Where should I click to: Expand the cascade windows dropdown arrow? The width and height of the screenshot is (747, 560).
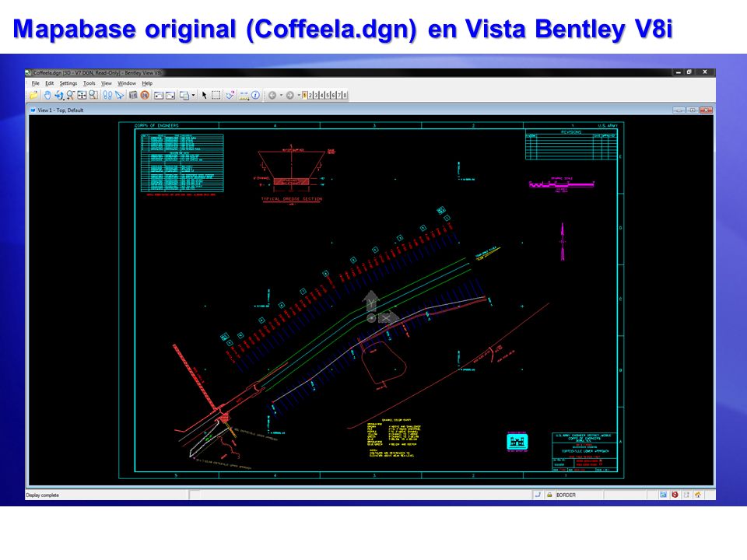[x=193, y=95]
